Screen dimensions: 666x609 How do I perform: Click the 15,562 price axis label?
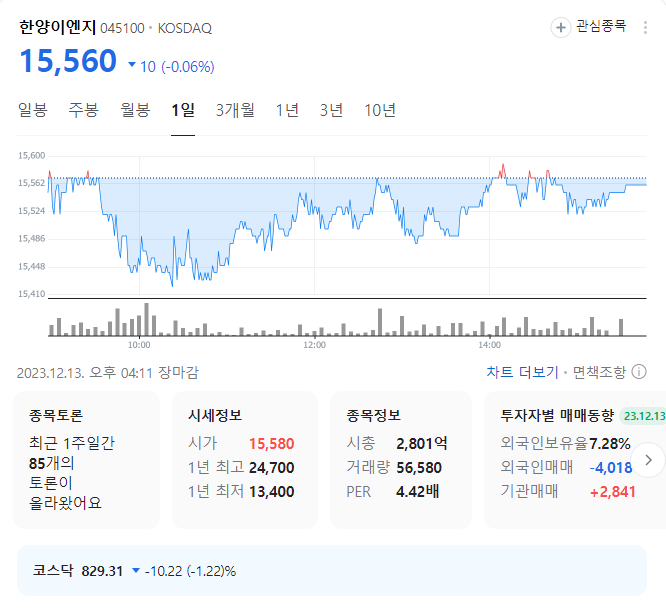[x=31, y=183]
